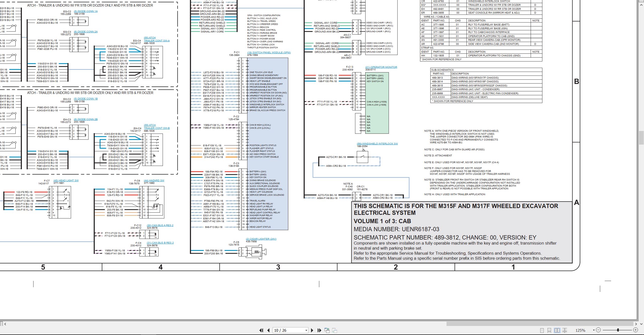Viewport: 644px width, 335px height.
Task: Go to the first page
Action: 261,330
